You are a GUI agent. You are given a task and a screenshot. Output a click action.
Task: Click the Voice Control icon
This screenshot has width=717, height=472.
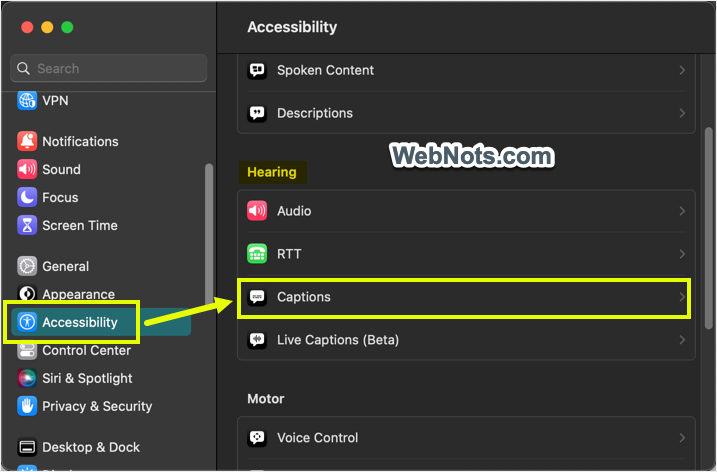257,438
